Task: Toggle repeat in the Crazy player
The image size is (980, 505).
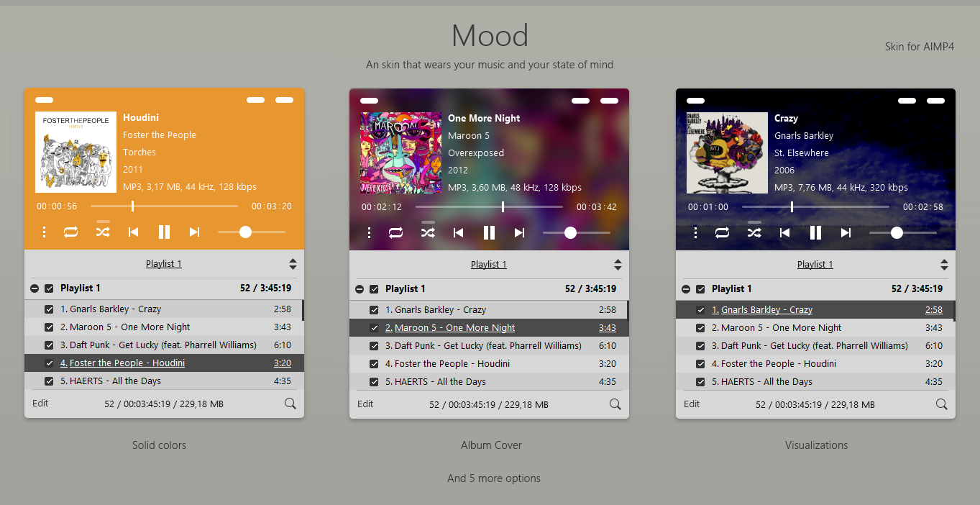Action: [722, 232]
